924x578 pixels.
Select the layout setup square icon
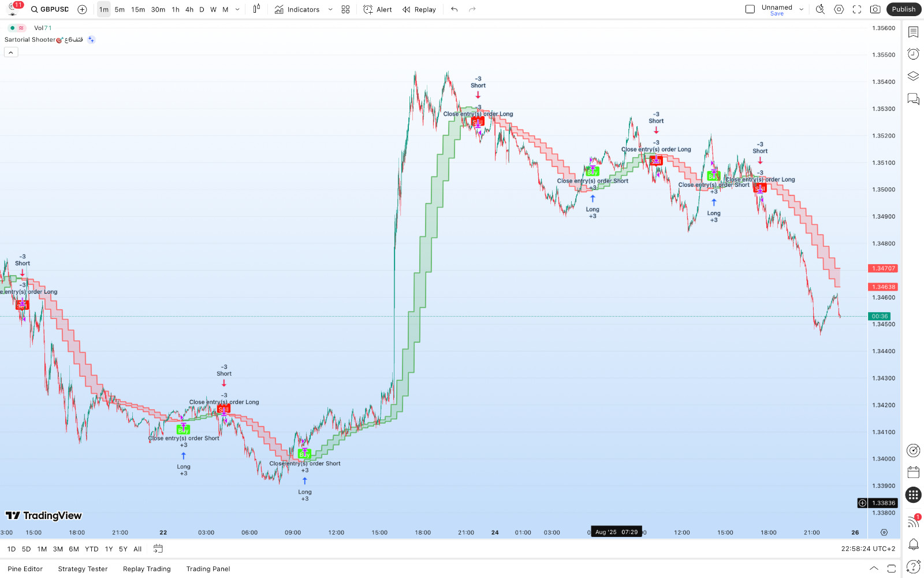(750, 9)
